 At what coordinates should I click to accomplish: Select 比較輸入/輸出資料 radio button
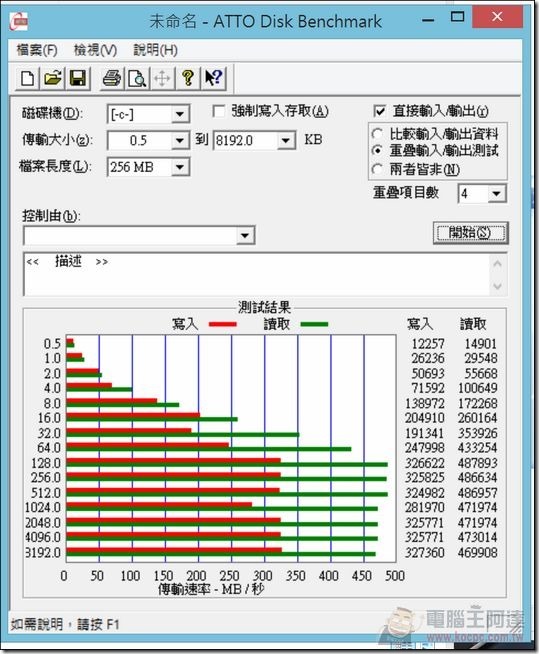tap(378, 134)
